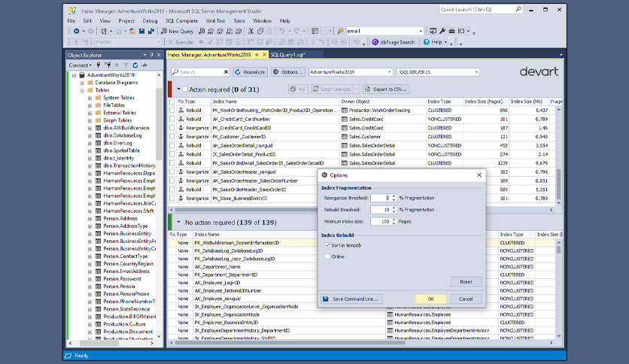Click the New Query toolbar button
The width and height of the screenshot is (629, 364).
pos(178,31)
